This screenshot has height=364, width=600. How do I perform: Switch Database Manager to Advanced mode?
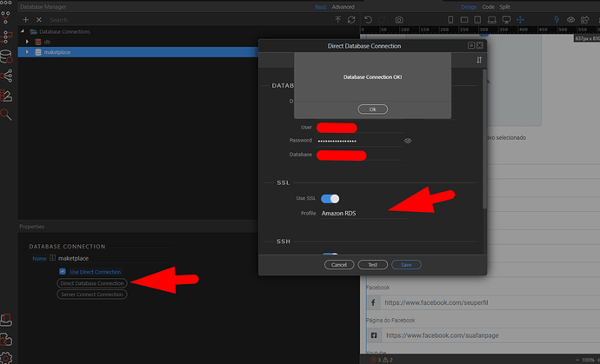point(343,7)
